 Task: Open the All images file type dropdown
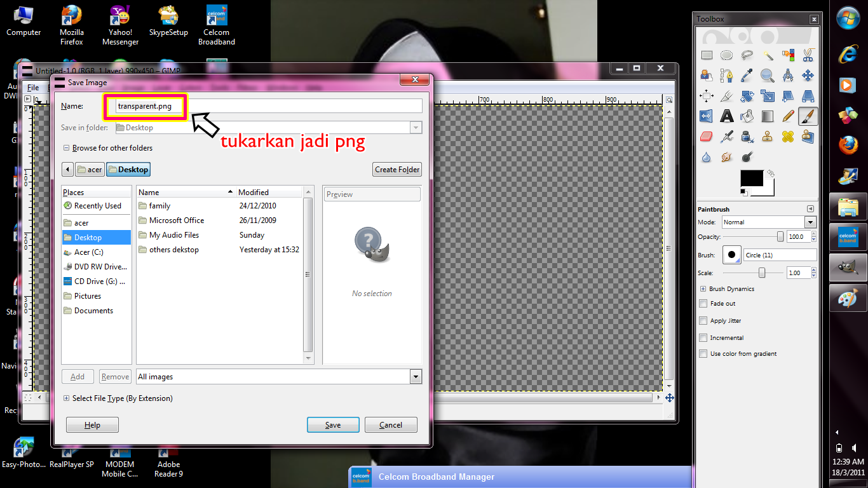416,376
